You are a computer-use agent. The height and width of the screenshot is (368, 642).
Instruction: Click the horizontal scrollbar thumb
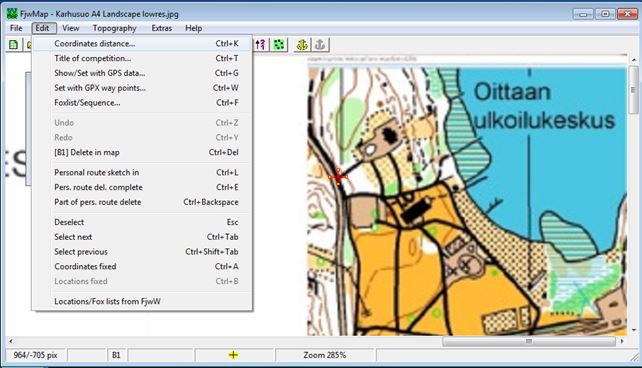pos(529,341)
